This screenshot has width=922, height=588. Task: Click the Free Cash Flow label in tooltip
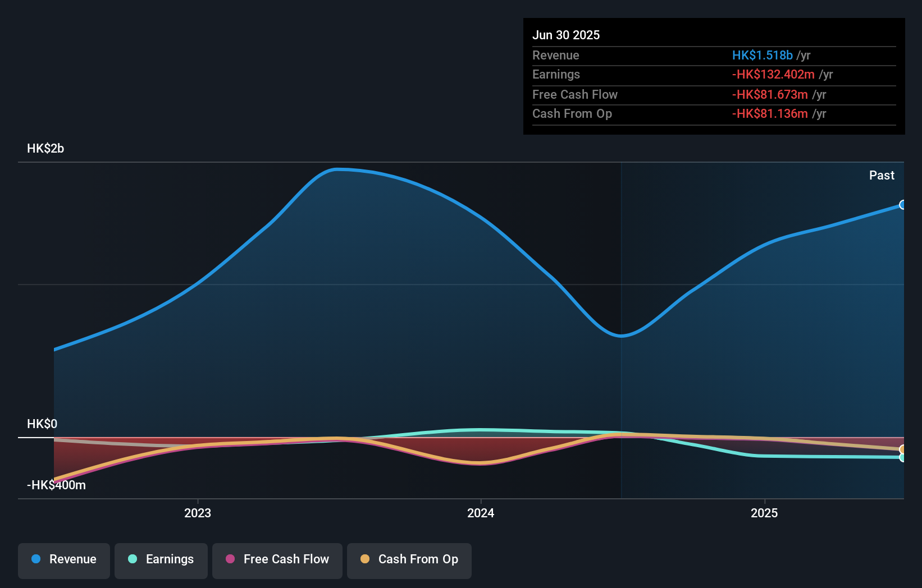pos(575,94)
